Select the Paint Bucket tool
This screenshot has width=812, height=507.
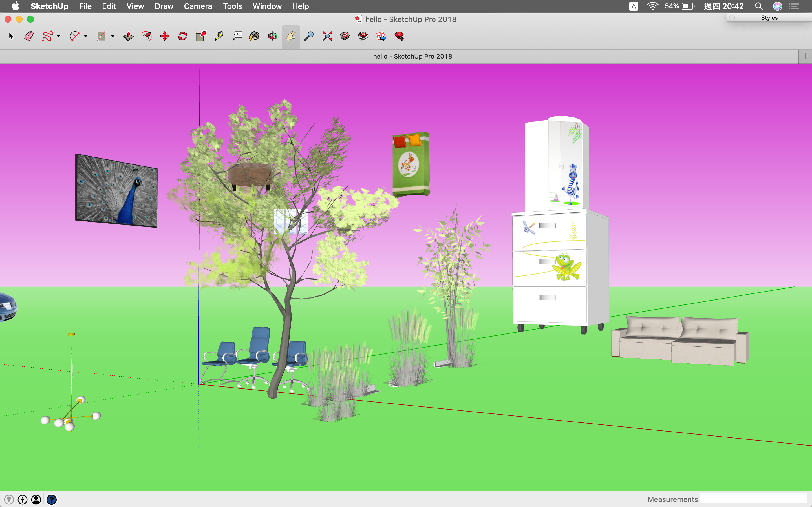254,36
